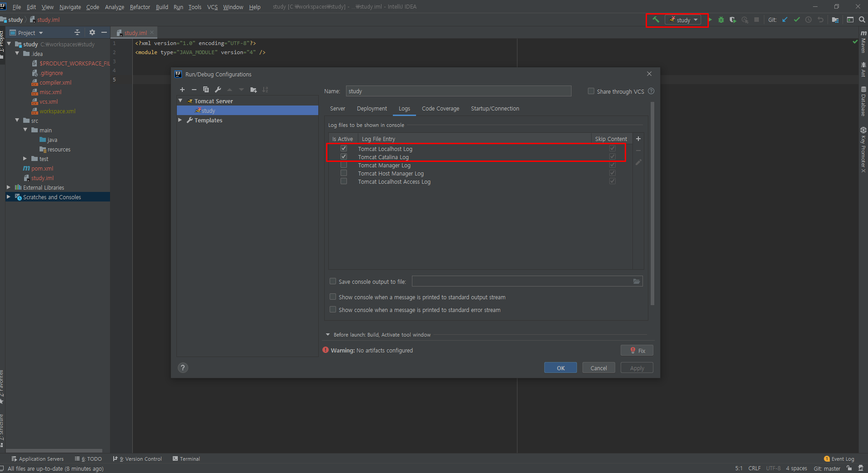Collapse the Tomcat Server tree node
The width and height of the screenshot is (868, 473).
coord(181,101)
